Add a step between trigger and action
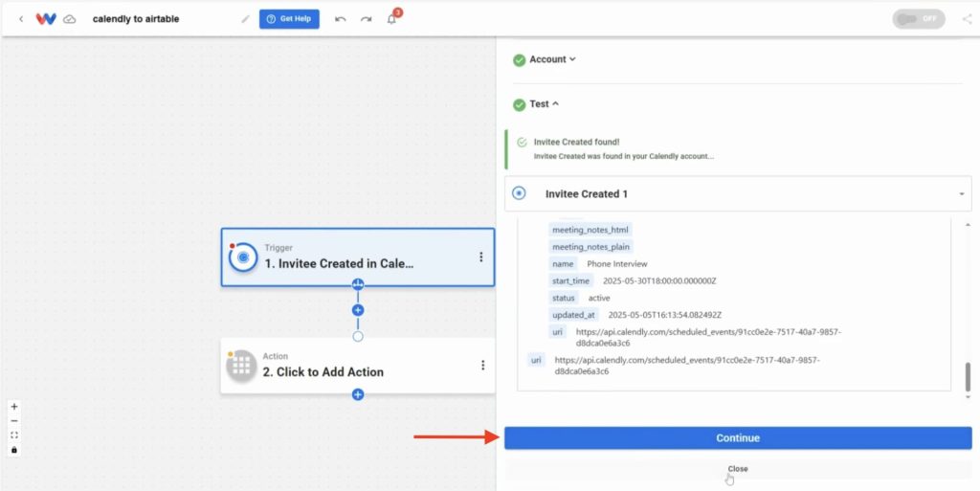This screenshot has width=980, height=491. (x=358, y=310)
